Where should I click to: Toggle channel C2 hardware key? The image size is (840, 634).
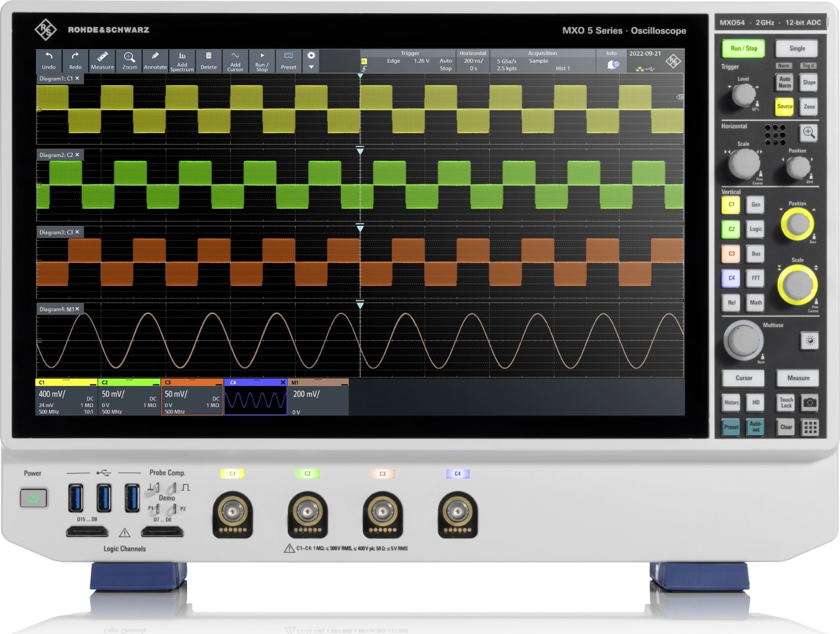click(x=731, y=229)
